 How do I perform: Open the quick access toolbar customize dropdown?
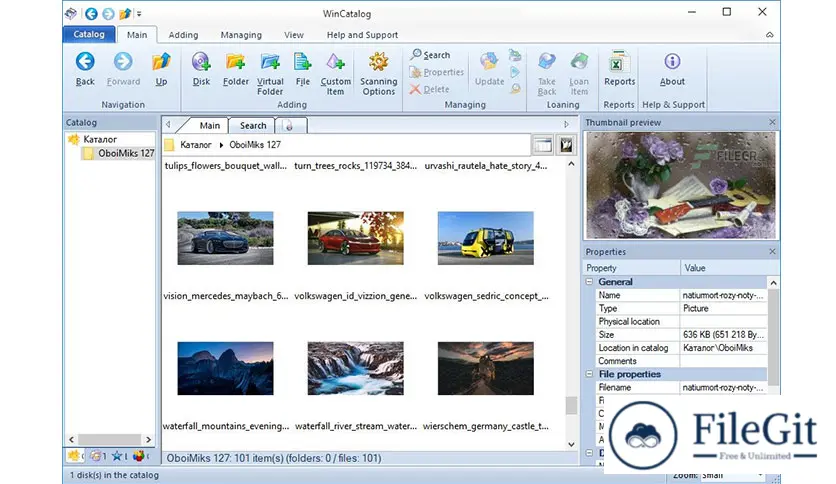[139, 14]
